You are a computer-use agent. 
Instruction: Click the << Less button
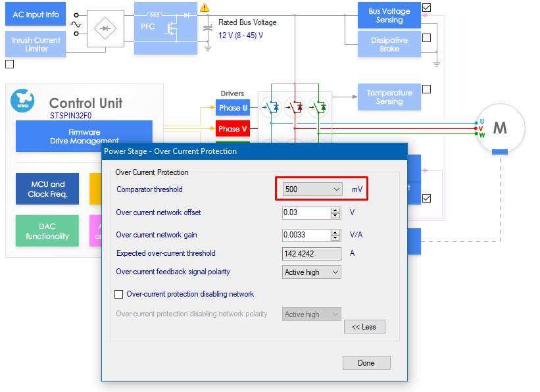(x=364, y=327)
